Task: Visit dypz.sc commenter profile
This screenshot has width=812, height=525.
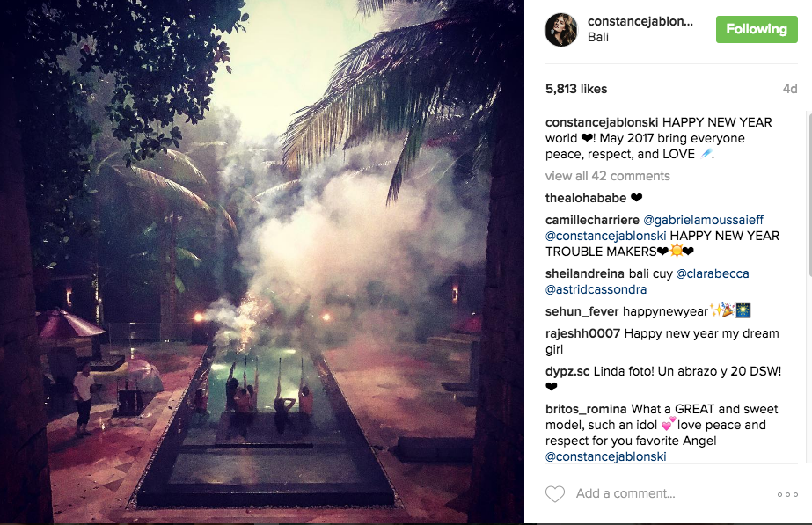Action: point(567,371)
